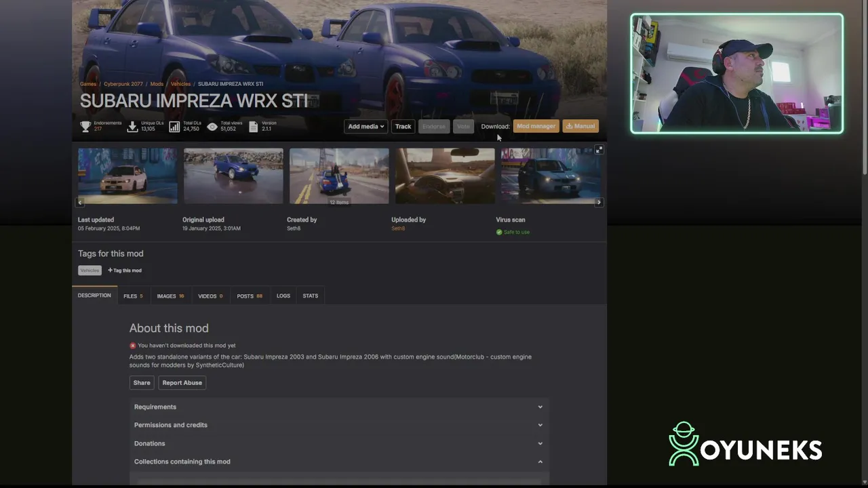The width and height of the screenshot is (868, 488).
Task: Click the Share button
Action: [x=142, y=383]
